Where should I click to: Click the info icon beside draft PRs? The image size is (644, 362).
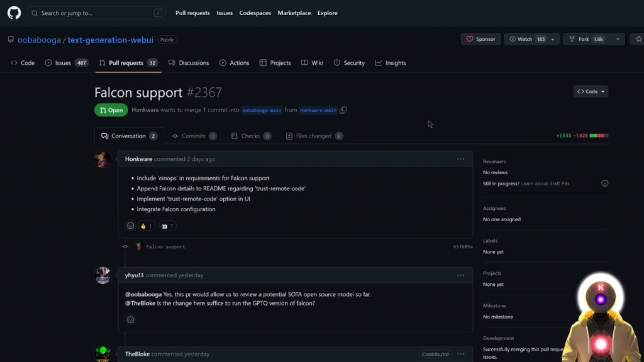click(605, 184)
